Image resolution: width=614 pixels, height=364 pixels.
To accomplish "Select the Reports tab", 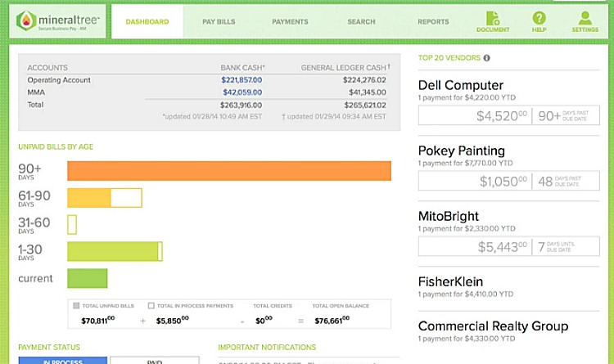I will point(433,21).
